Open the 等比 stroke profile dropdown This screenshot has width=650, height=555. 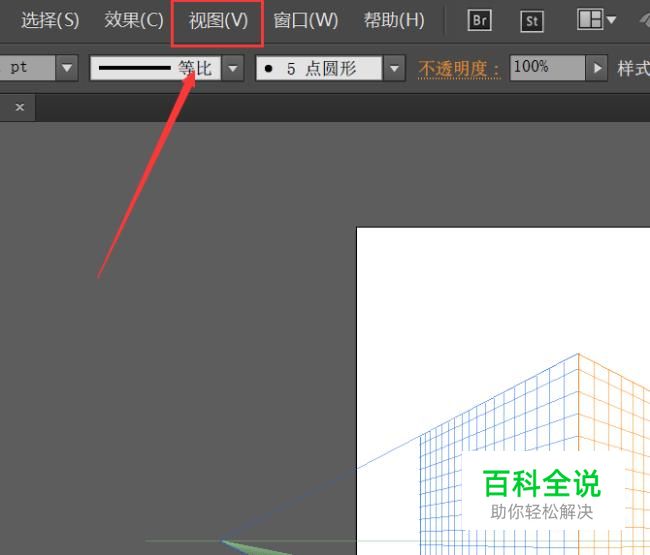click(x=233, y=68)
